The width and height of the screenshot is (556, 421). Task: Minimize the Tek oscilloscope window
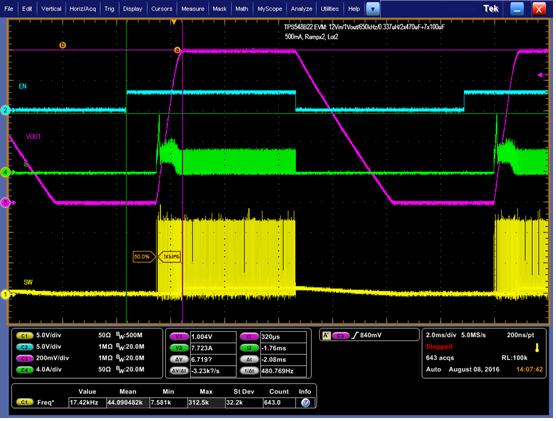pyautogui.click(x=517, y=9)
